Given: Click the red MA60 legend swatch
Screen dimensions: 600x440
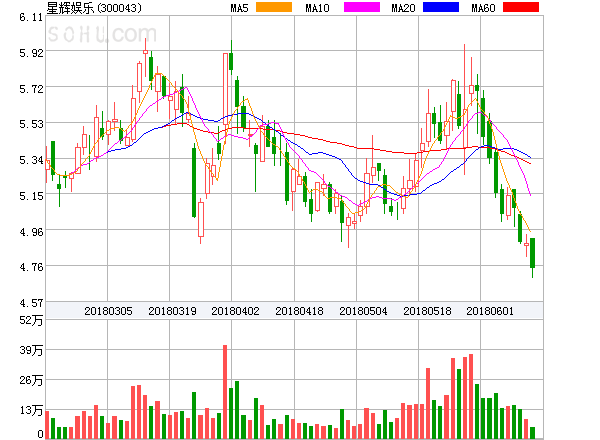Looking at the screenshot, I should click(x=521, y=7).
